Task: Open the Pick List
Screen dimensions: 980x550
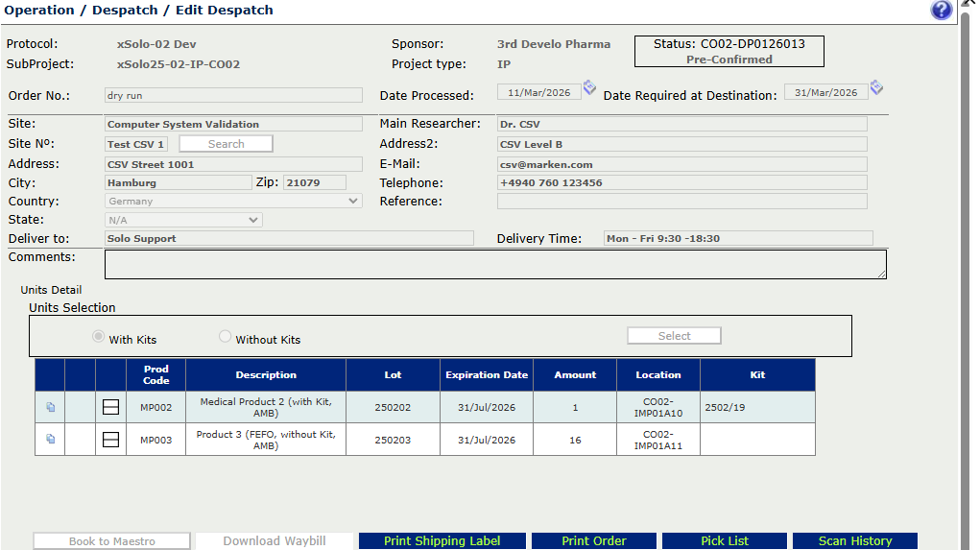Action: pos(724,541)
